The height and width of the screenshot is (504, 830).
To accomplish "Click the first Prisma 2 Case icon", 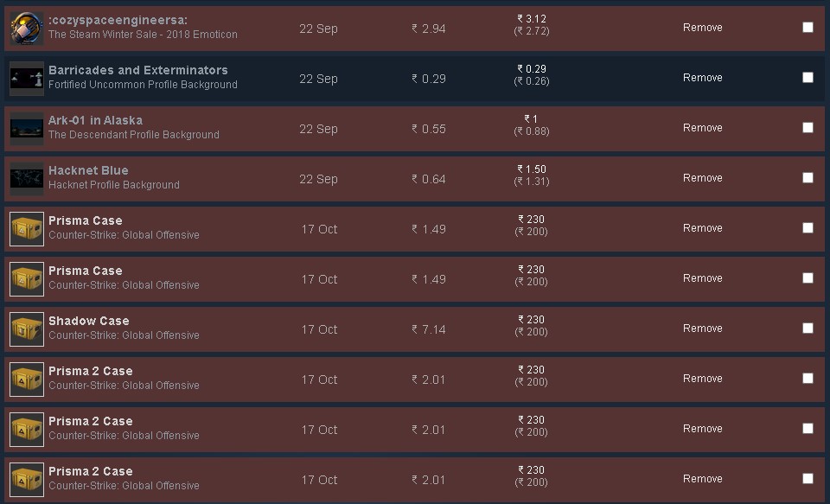I will point(27,380).
